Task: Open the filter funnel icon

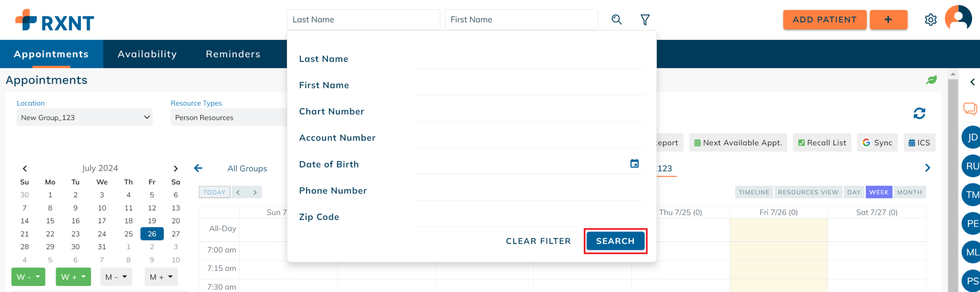Action: pyautogui.click(x=645, y=20)
